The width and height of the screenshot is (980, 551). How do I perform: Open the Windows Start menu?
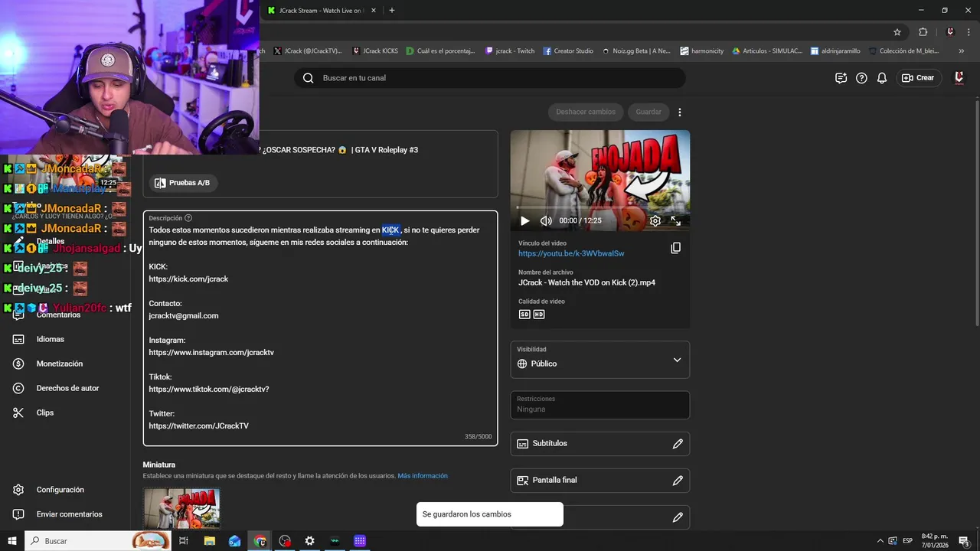(11, 541)
